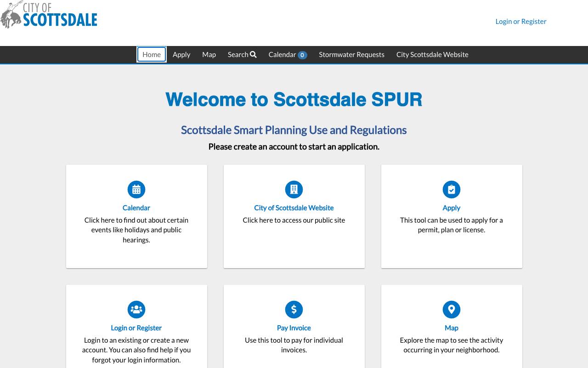Click the building icon for City Website
Screen dimensions: 588x368
pyautogui.click(x=294, y=190)
